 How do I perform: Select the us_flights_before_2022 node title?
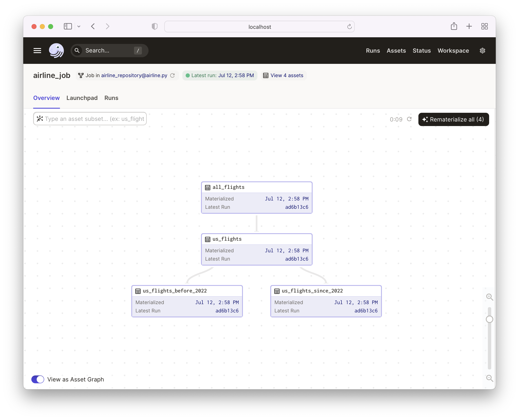(174, 291)
